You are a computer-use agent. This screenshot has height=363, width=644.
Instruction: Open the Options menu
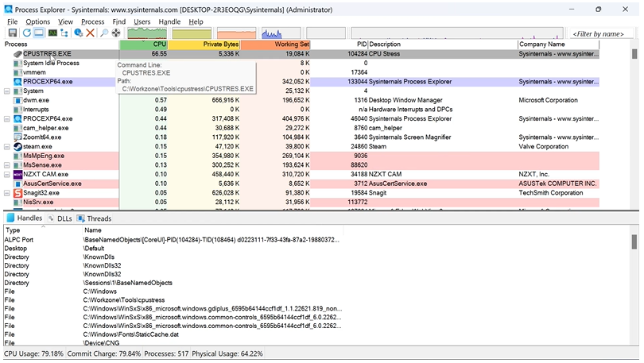[37, 21]
